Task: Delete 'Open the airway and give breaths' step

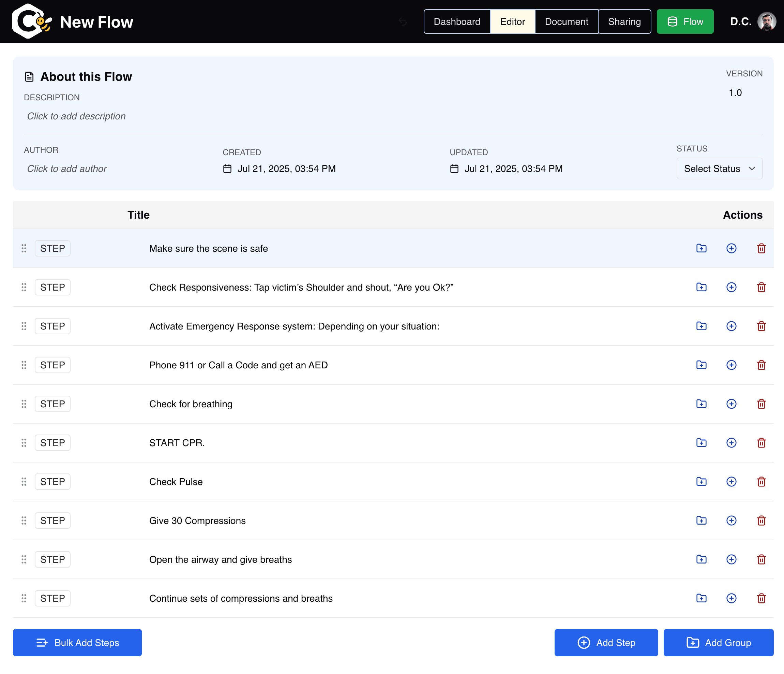Action: 761,559
